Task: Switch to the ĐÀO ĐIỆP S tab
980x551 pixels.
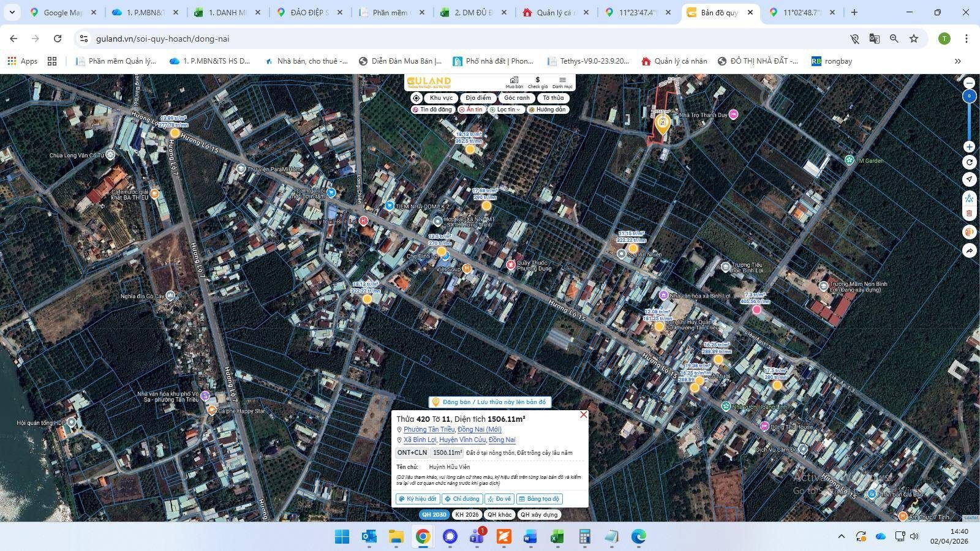Action: click(x=310, y=12)
